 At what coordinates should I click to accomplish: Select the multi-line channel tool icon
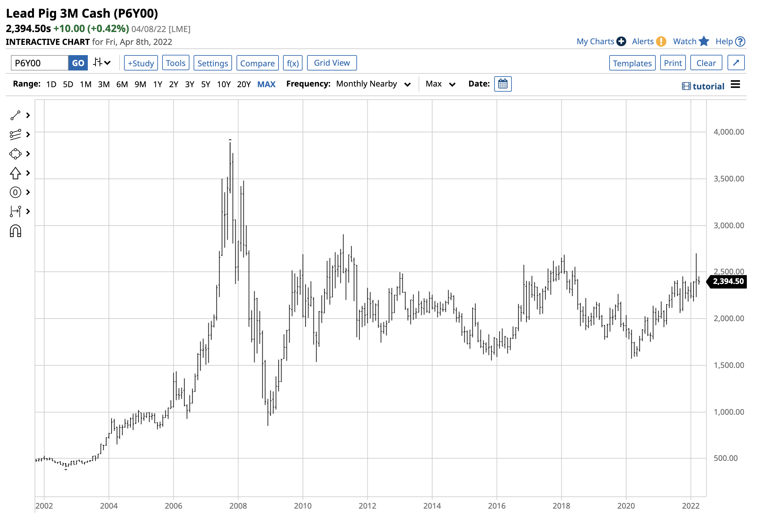(x=15, y=135)
